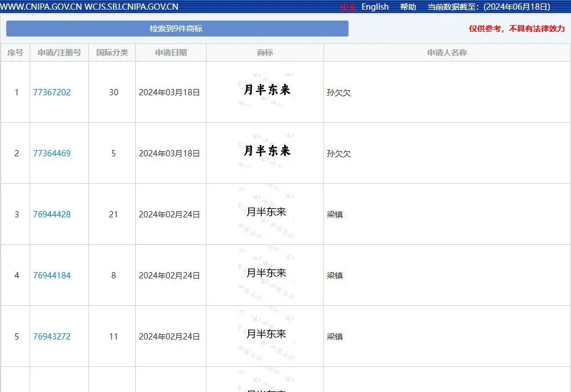
Task: Select class 30 in row 1
Action: click(x=114, y=92)
